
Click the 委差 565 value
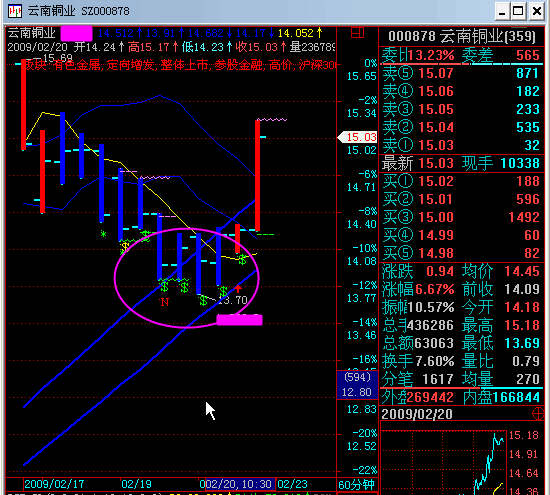[x=528, y=55]
